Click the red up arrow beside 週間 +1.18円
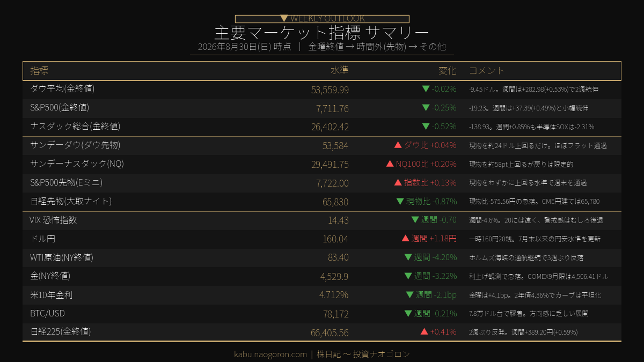The image size is (644, 362). point(406,238)
